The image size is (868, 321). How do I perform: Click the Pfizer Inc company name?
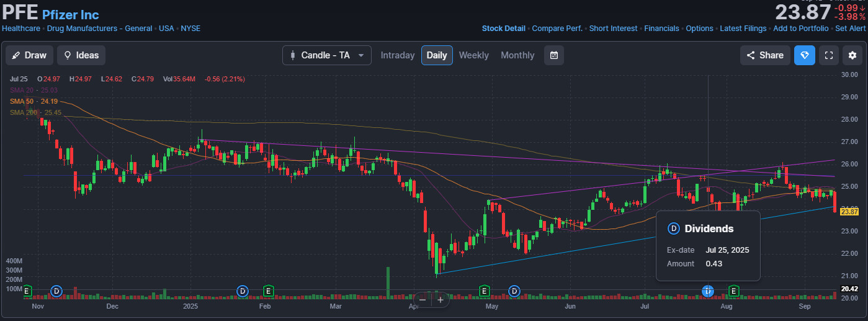pyautogui.click(x=70, y=15)
